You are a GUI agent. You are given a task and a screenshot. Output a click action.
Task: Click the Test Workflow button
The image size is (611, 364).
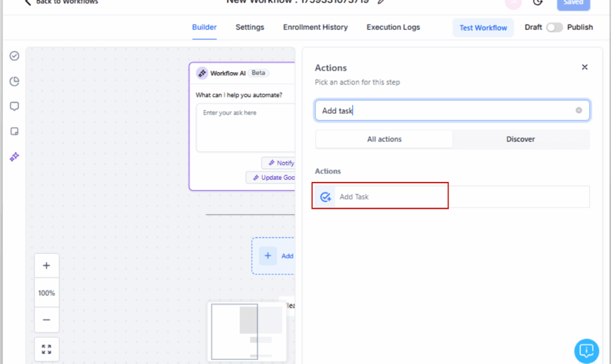pyautogui.click(x=483, y=27)
